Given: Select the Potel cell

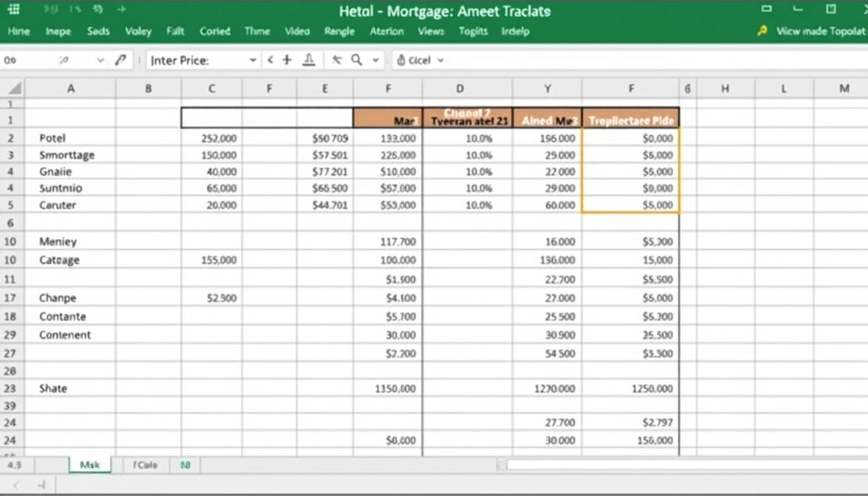Looking at the screenshot, I should point(70,138).
